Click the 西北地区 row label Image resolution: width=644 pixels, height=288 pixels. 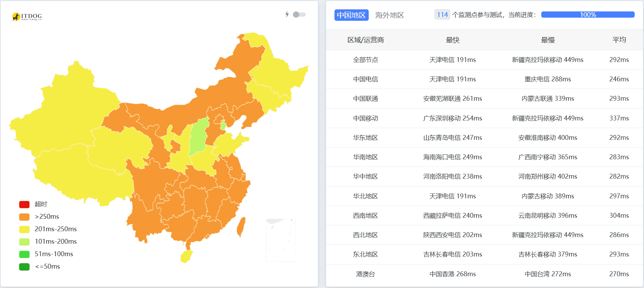point(366,235)
